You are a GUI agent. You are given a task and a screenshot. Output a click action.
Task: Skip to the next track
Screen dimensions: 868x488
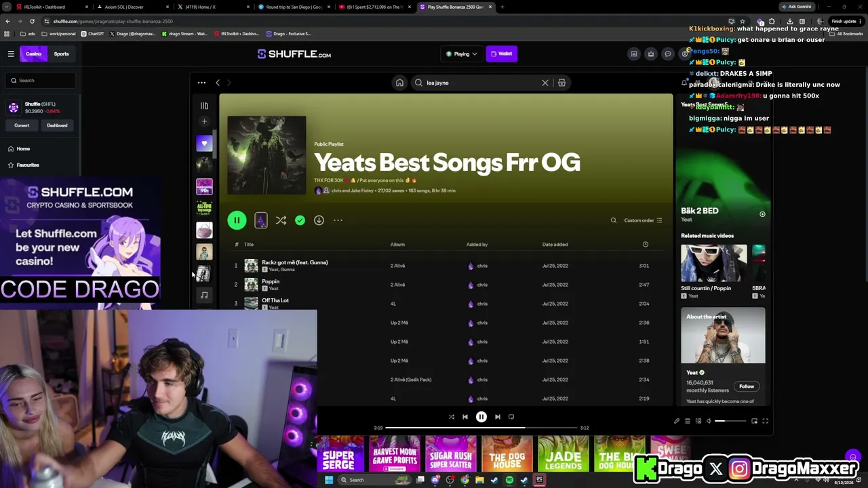pos(498,417)
